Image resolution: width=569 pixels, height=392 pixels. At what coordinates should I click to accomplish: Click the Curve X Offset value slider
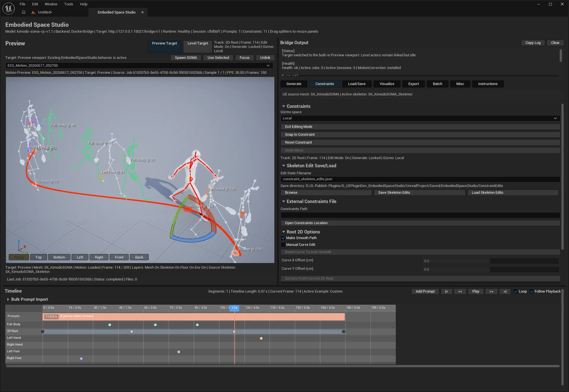[x=490, y=261]
